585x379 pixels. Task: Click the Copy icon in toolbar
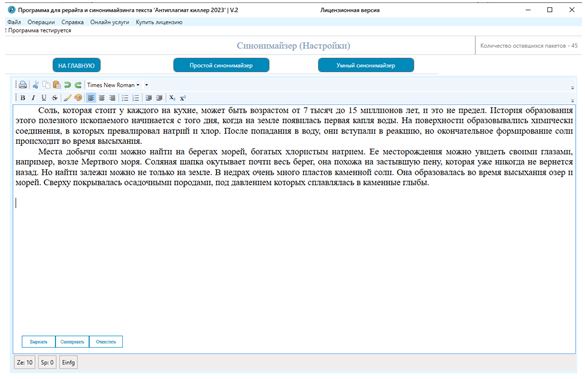click(x=46, y=85)
